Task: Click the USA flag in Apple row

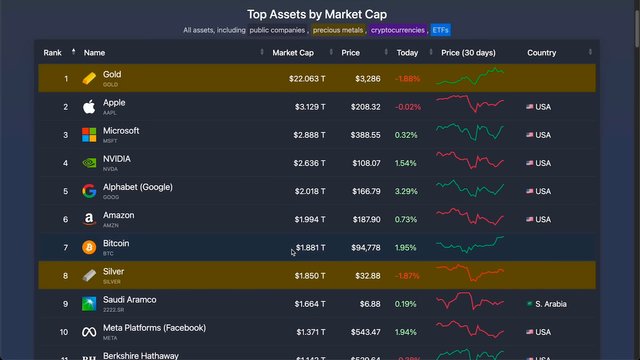Action: click(529, 107)
